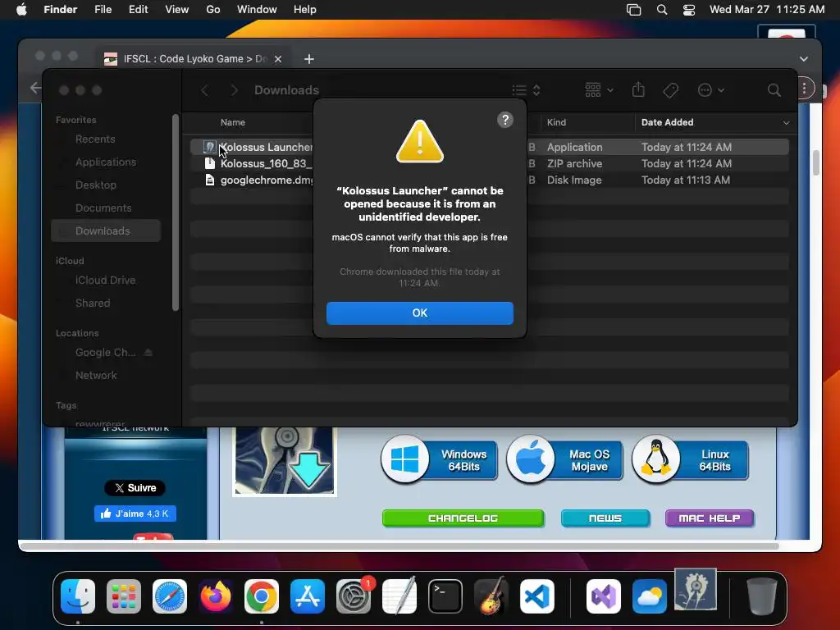
Task: Click the Finder tag toolbar icon
Action: tap(670, 90)
